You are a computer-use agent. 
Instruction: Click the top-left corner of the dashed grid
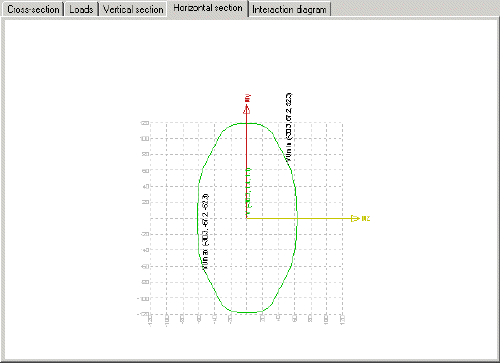(151, 123)
